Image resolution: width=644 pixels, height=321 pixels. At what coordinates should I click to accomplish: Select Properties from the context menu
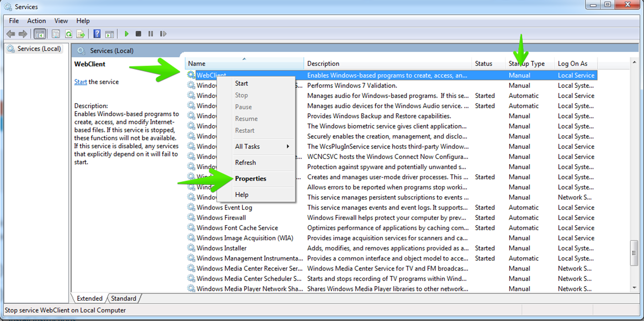click(x=250, y=178)
